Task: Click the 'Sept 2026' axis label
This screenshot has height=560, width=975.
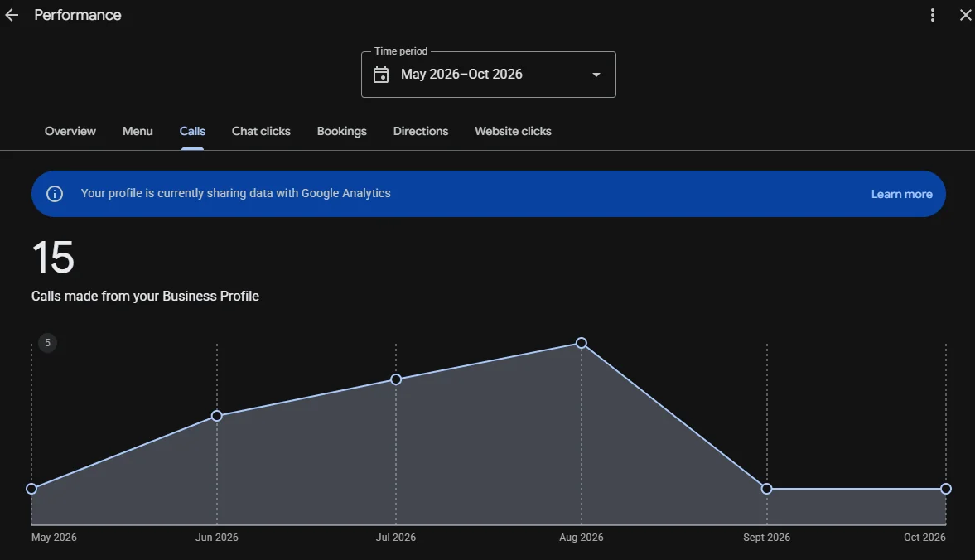Action: (766, 538)
